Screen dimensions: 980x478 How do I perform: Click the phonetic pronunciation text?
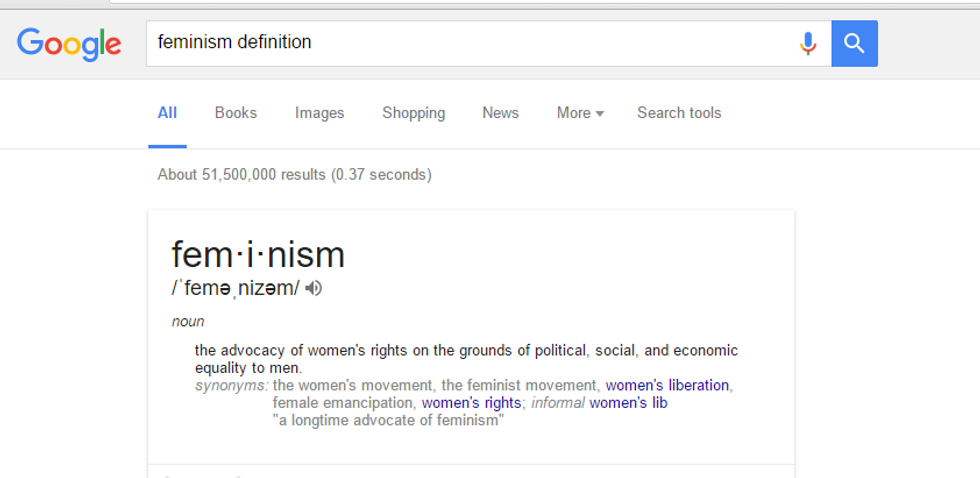pos(235,288)
